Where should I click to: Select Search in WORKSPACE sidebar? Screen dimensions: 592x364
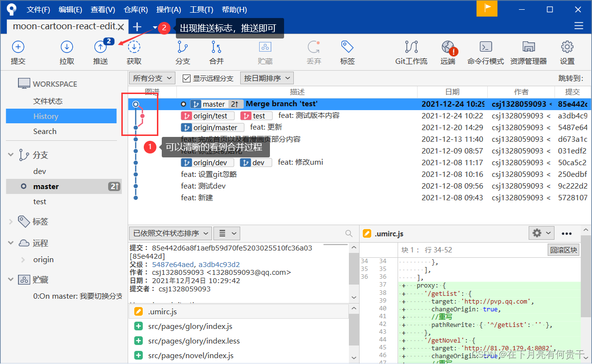click(x=45, y=131)
